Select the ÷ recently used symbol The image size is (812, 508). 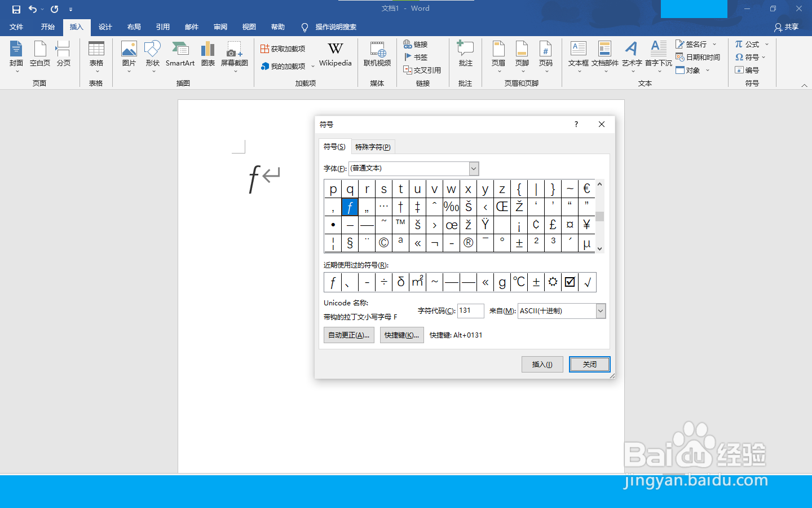pos(384,282)
